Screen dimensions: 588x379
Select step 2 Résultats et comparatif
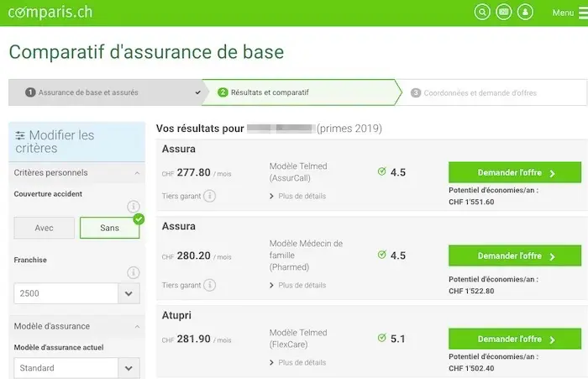pos(300,92)
